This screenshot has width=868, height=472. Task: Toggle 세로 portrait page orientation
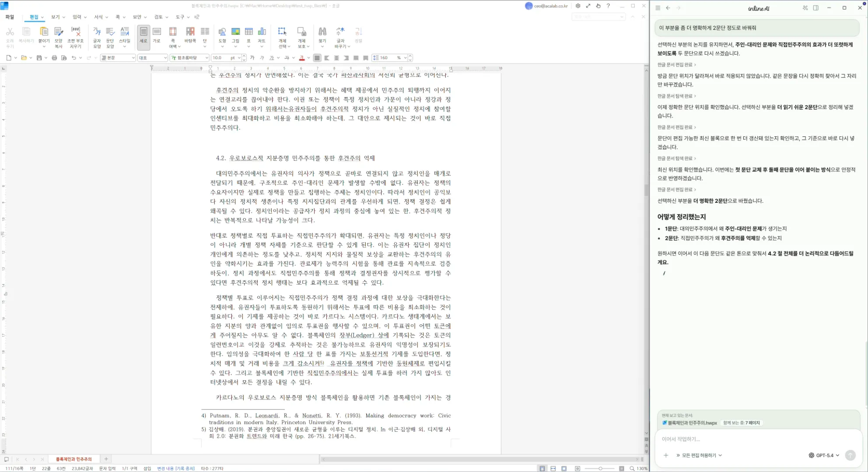143,33
